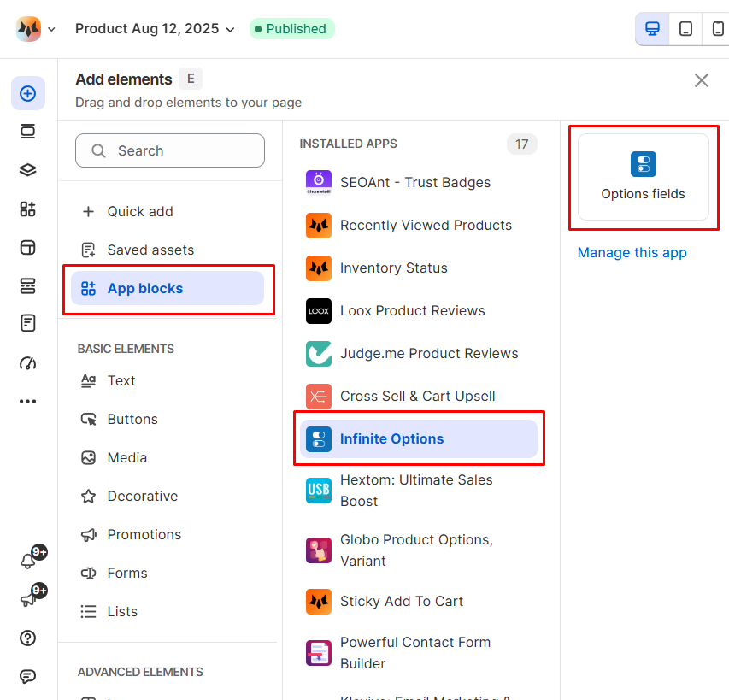729x700 pixels.
Task: Open the app logo dropdown menu
Action: pos(36,29)
